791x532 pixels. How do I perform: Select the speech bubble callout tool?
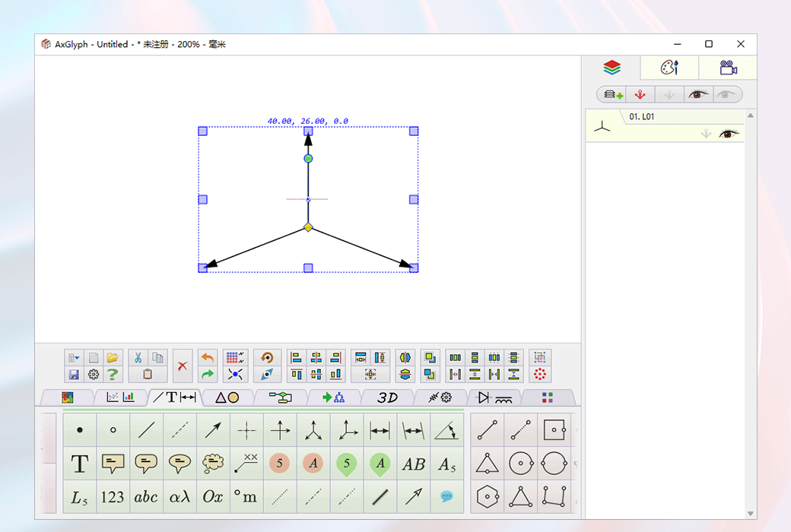pyautogui.click(x=179, y=464)
